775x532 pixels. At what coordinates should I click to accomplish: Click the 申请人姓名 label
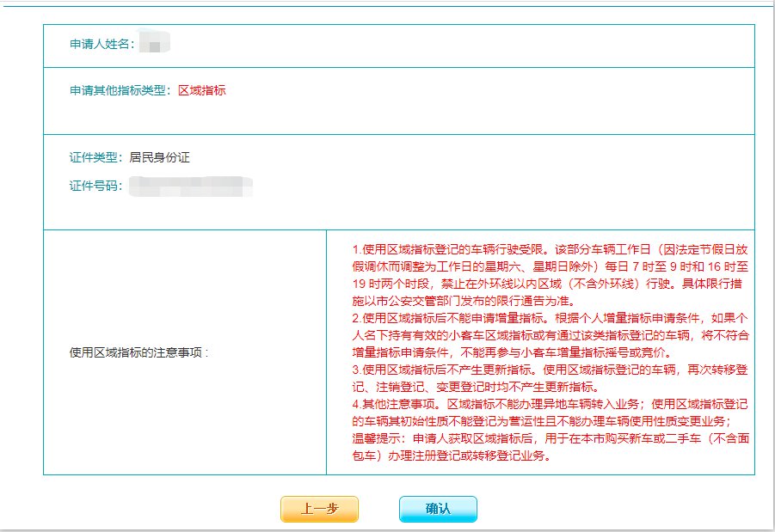point(102,44)
